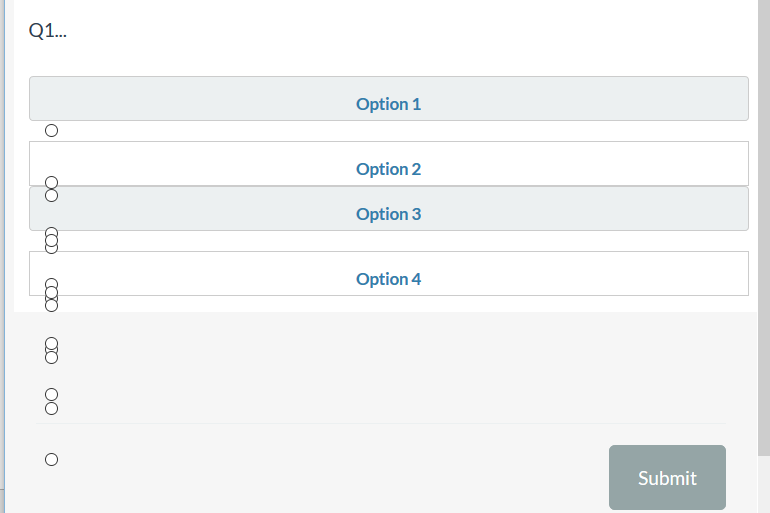770x513 pixels.
Task: Select the upper radio just above the divider line
Action: [52, 395]
